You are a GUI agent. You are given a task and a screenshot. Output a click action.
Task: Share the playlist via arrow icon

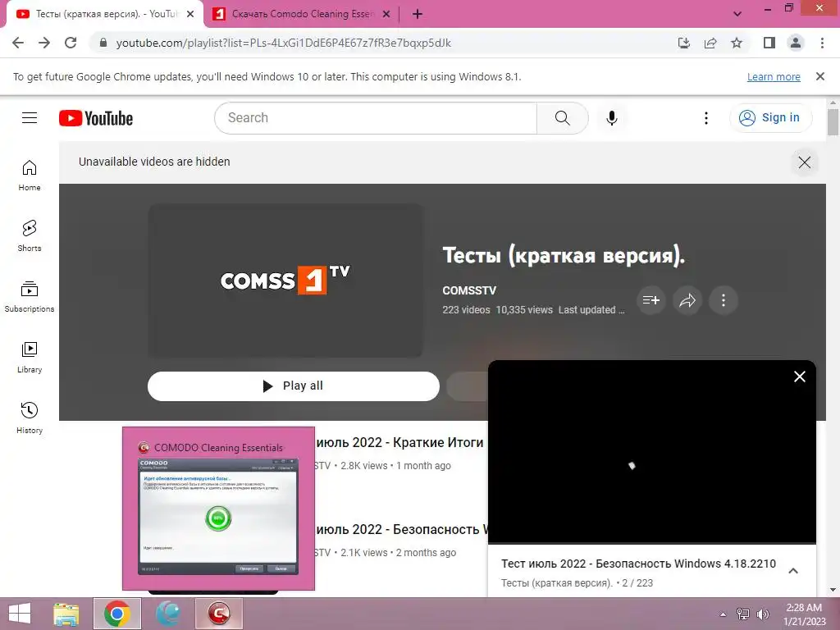click(687, 300)
